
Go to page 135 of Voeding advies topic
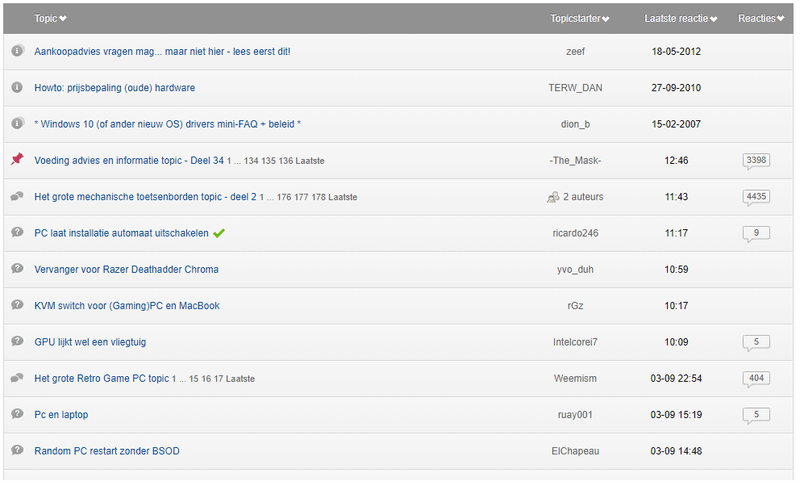point(268,161)
